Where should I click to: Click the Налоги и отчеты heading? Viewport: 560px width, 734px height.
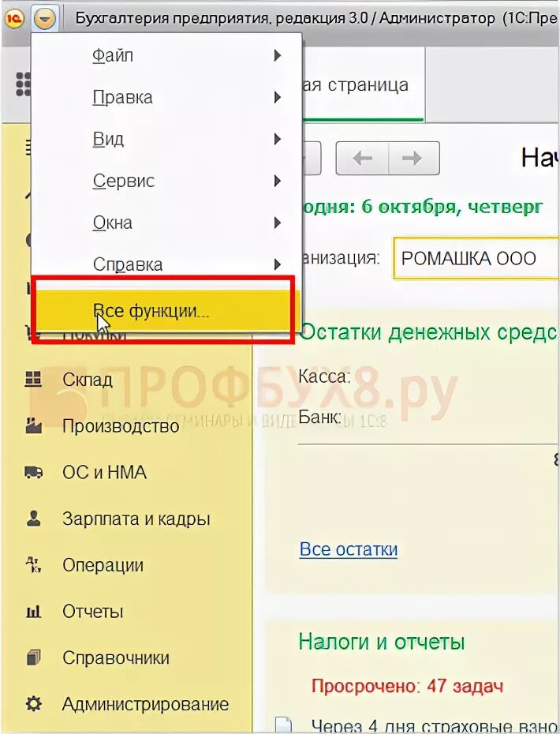click(x=382, y=642)
